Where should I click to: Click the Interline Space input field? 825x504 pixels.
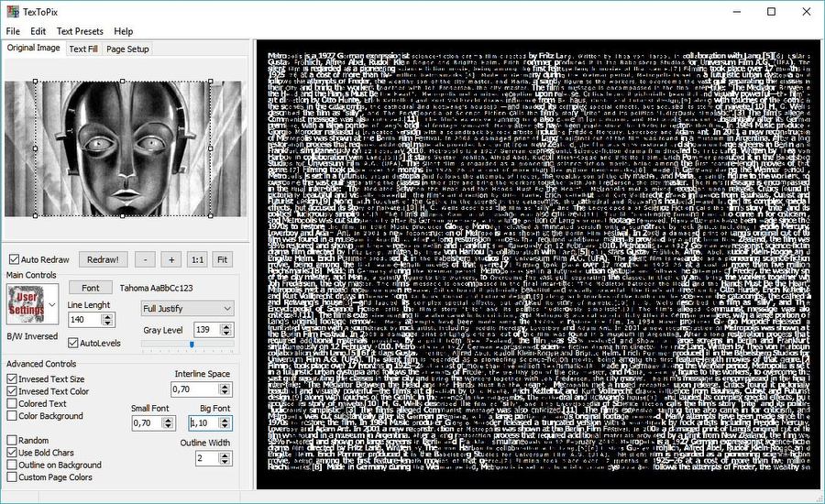point(194,389)
